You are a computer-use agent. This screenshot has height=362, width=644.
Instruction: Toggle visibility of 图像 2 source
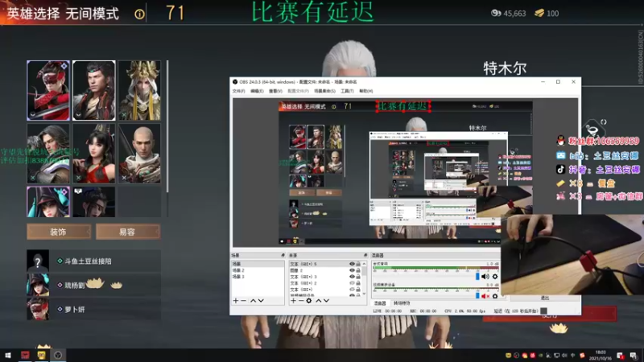click(352, 270)
